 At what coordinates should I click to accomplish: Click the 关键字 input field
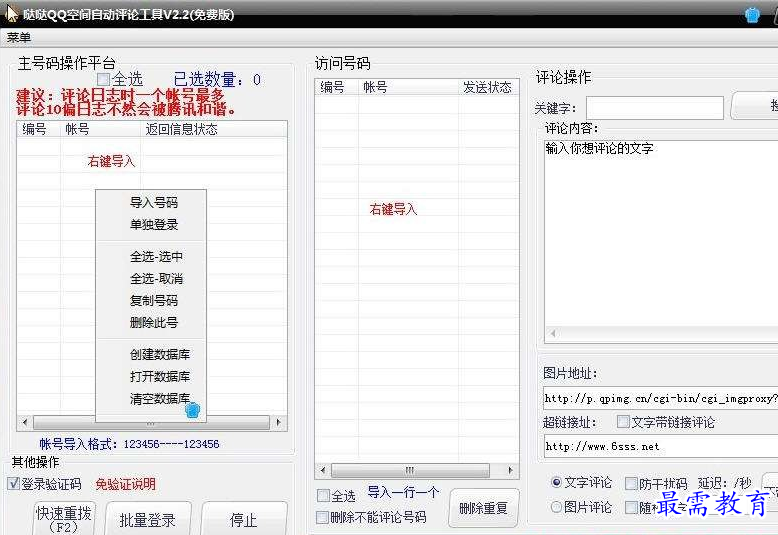click(654, 108)
